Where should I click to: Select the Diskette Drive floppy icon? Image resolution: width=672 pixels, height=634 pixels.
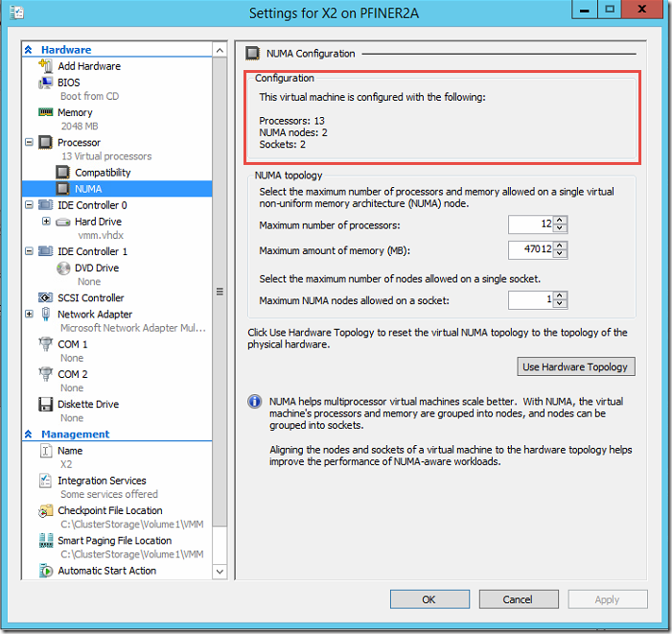45,404
